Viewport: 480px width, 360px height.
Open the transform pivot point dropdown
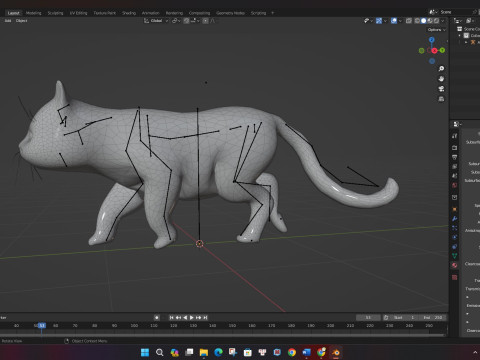176,21
